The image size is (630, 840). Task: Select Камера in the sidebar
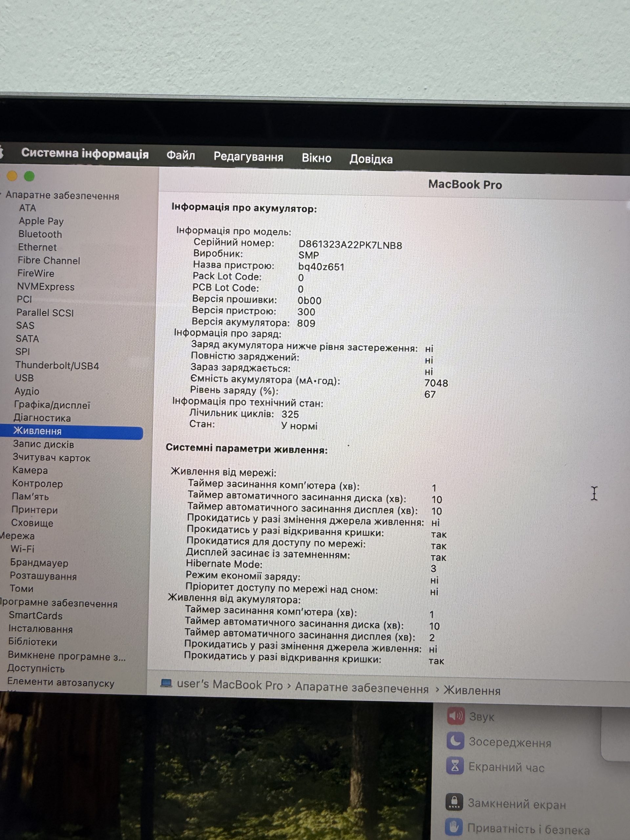tap(30, 471)
